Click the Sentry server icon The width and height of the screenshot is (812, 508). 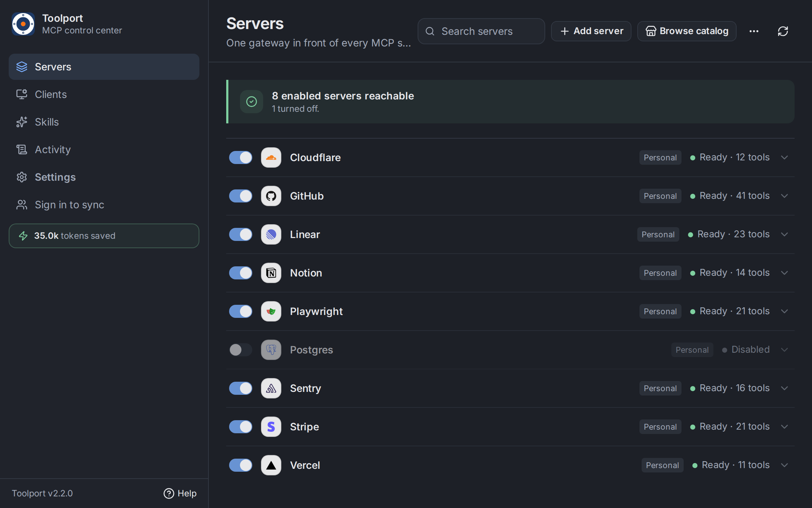click(x=271, y=388)
